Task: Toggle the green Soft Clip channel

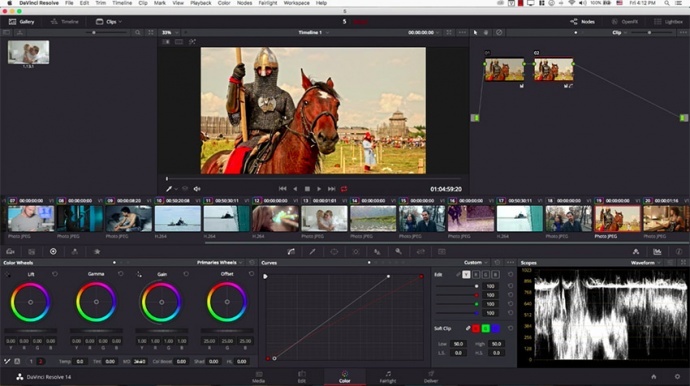Action: click(x=485, y=328)
